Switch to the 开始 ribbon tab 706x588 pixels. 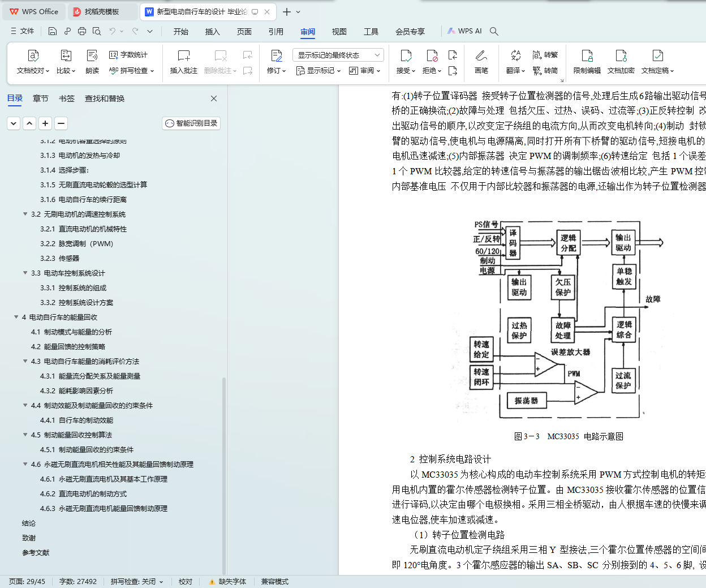tap(181, 32)
